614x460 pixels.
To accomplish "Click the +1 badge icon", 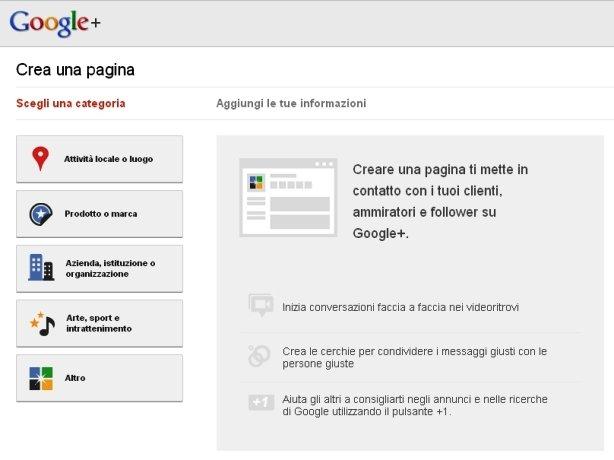I will click(261, 402).
